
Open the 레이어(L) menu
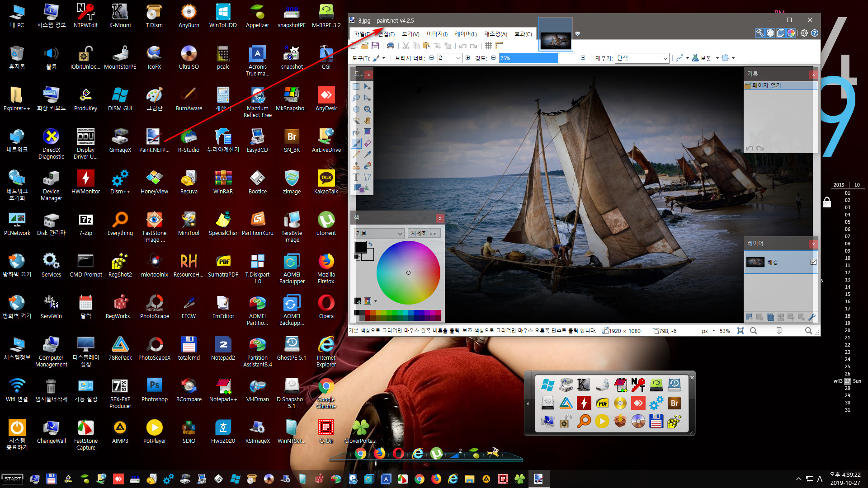(x=466, y=34)
